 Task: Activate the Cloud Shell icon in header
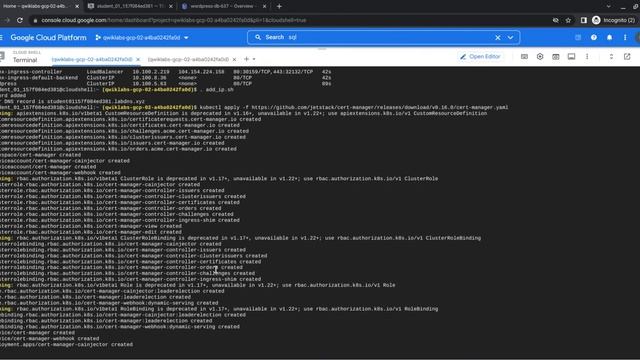tap(578, 38)
